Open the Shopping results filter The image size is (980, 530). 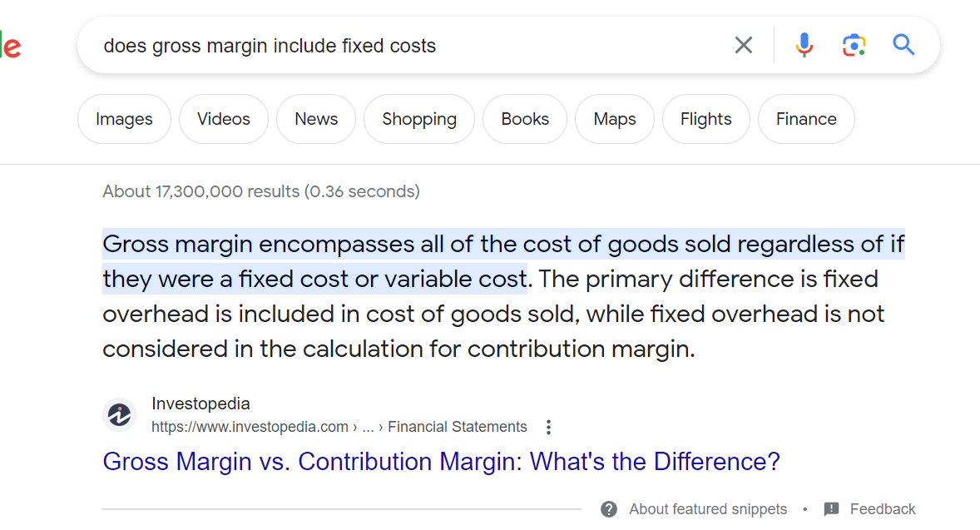418,119
